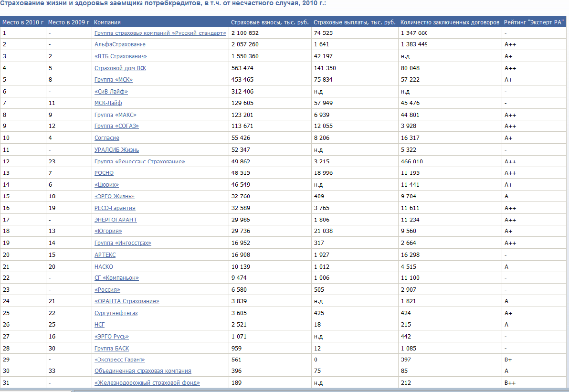569x392 pixels.
Task: Click the Группа «СОГАЗ» link
Action: [116, 126]
